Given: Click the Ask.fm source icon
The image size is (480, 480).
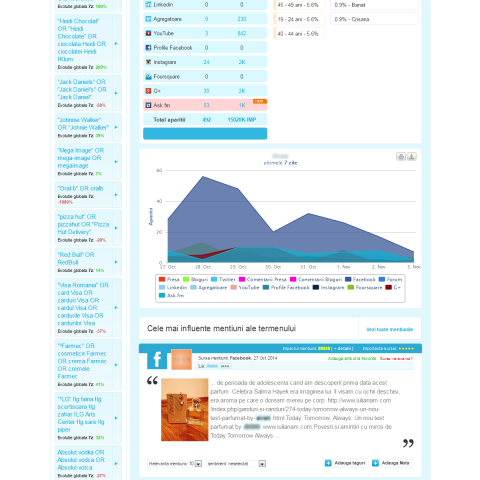Looking at the screenshot, I should coord(148,105).
